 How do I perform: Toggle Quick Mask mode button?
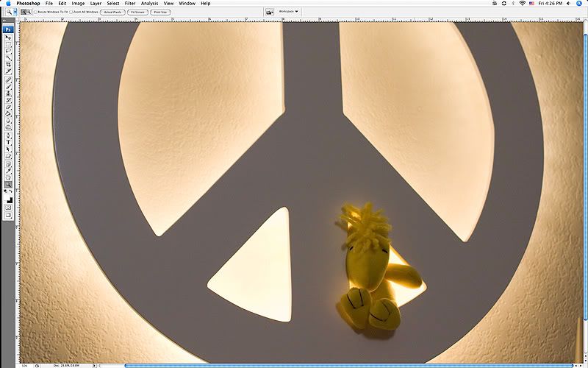pos(8,208)
